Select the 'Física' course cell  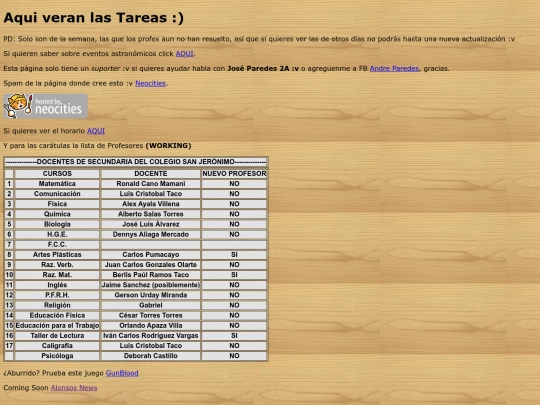57,204
